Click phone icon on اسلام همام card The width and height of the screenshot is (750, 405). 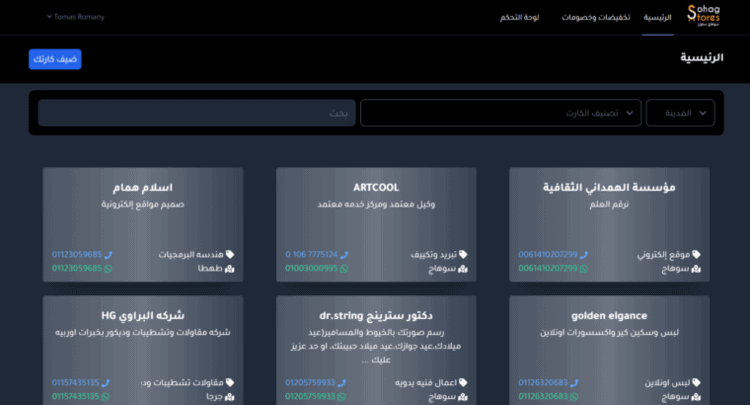click(108, 255)
